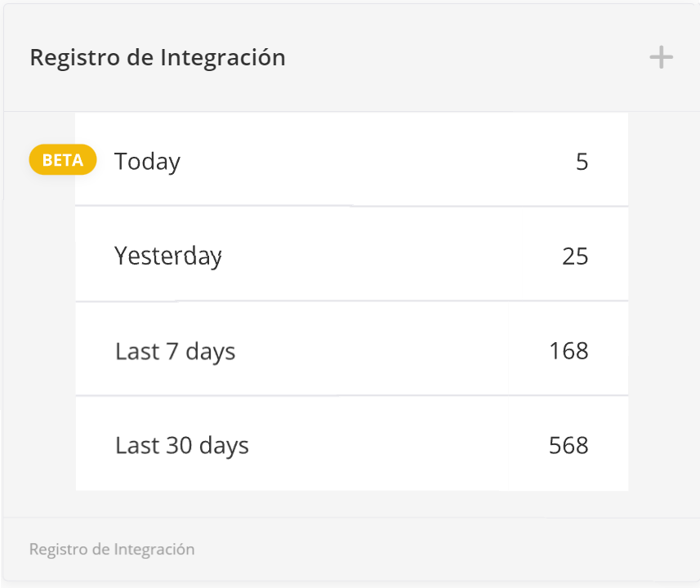Click the Last 7 days label
Screen dimensions: 700x588
pyautogui.click(x=176, y=351)
